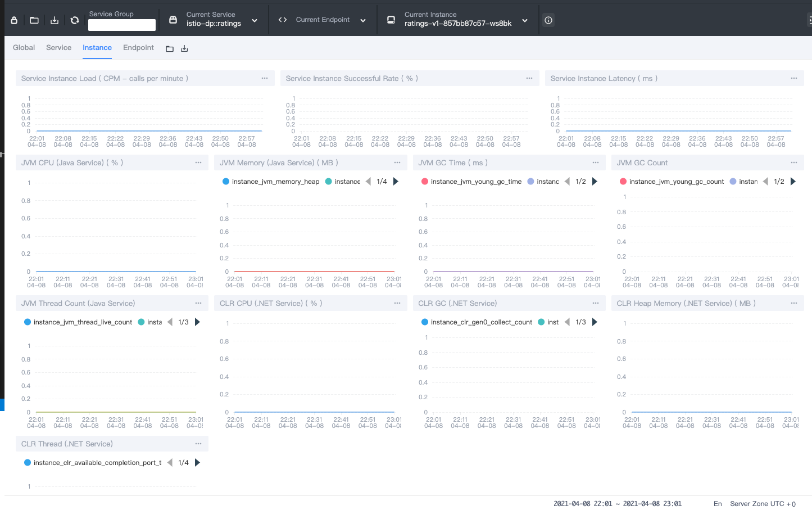
Task: Click the download icon in top toolbar
Action: click(x=55, y=20)
